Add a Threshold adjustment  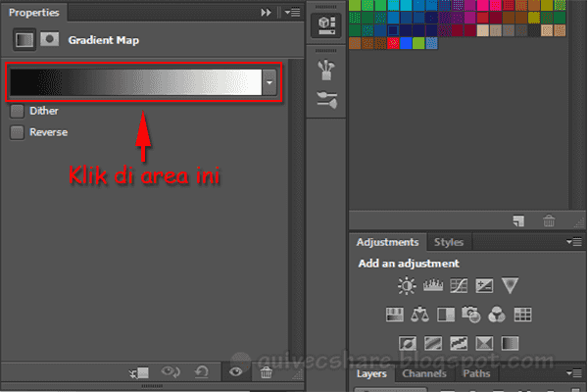pos(459,343)
